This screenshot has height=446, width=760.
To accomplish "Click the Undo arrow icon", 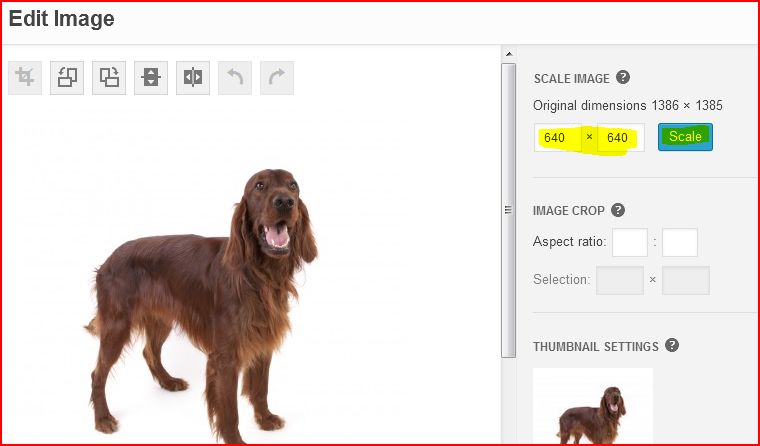I will (235, 78).
